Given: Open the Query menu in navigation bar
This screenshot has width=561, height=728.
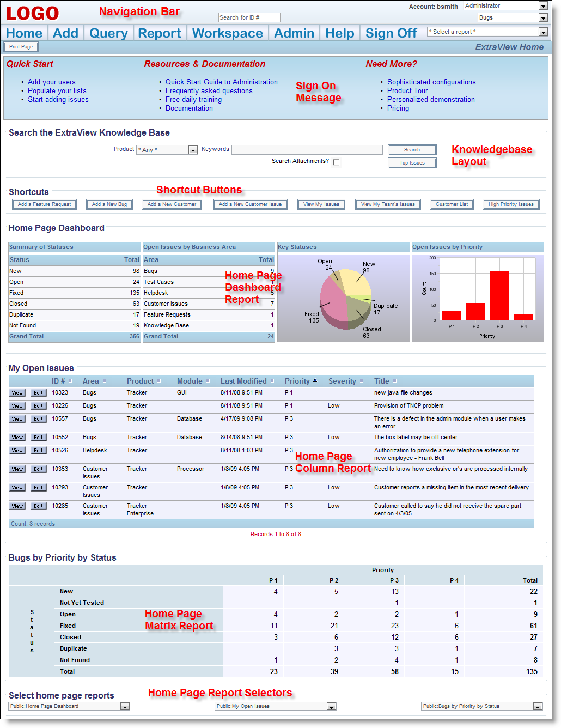Looking at the screenshot, I should [108, 33].
